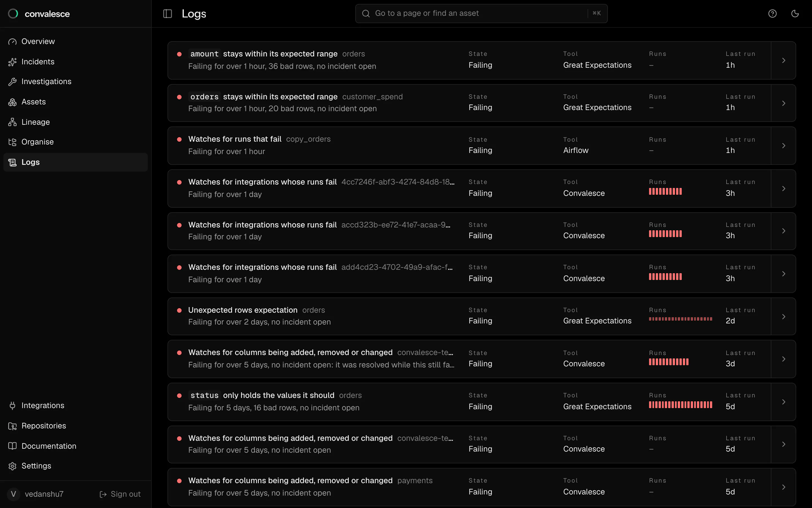Click the Settings gear icon
This screenshot has width=812, height=508.
pos(12,466)
